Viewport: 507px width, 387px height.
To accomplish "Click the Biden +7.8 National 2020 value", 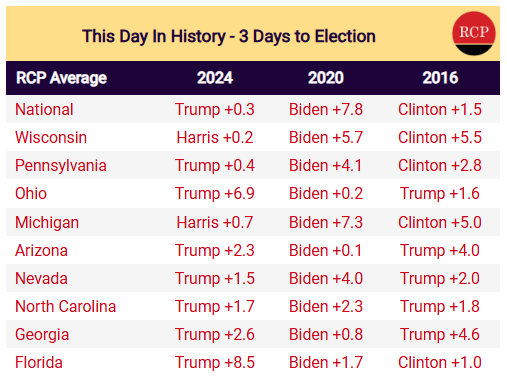I will [x=326, y=109].
